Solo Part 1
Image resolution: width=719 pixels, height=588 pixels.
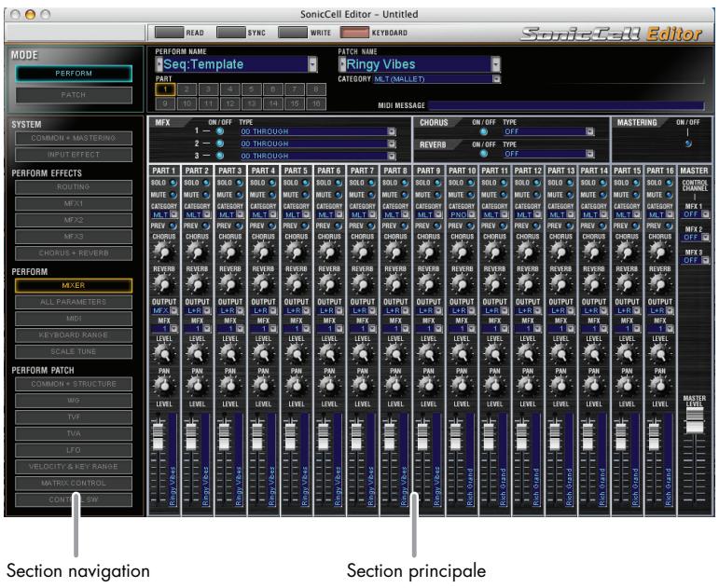(173, 183)
